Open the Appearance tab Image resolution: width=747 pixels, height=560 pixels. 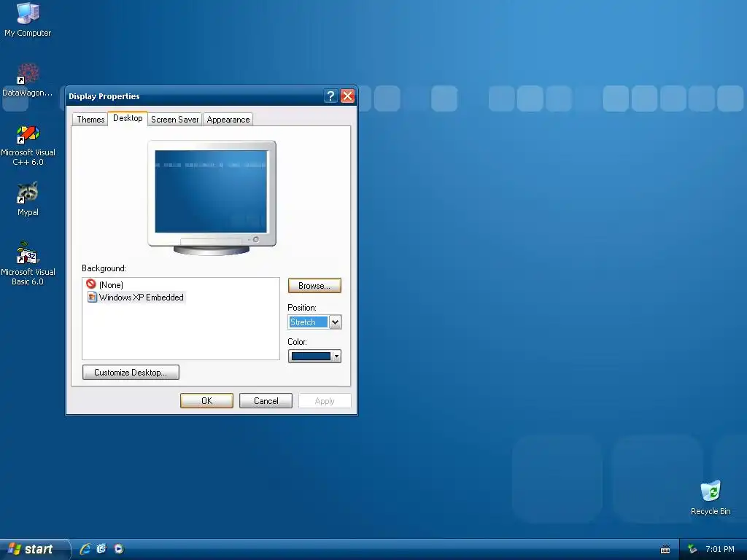coord(228,119)
